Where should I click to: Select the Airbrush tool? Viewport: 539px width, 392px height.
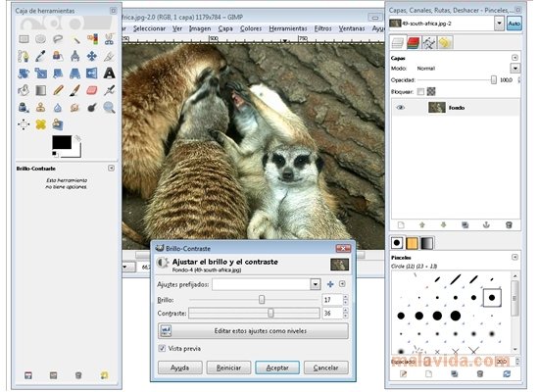pos(109,90)
